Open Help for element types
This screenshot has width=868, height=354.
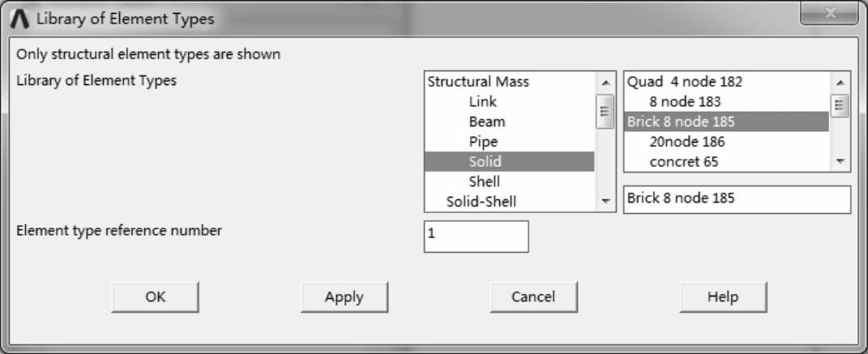pyautogui.click(x=722, y=297)
